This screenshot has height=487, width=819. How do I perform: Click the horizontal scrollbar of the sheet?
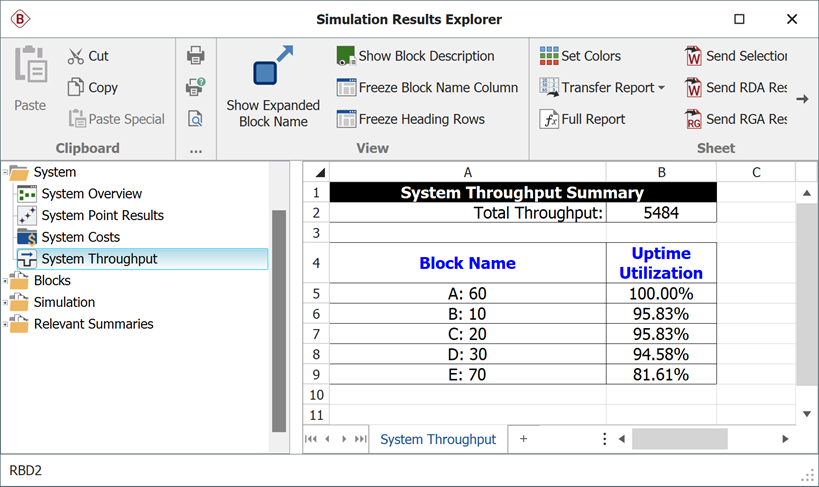point(679,439)
